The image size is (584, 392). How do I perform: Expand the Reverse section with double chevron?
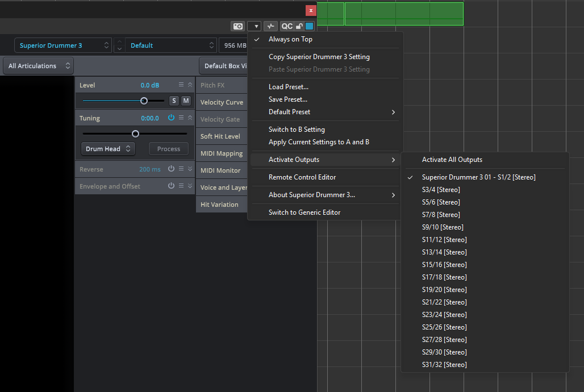point(190,169)
